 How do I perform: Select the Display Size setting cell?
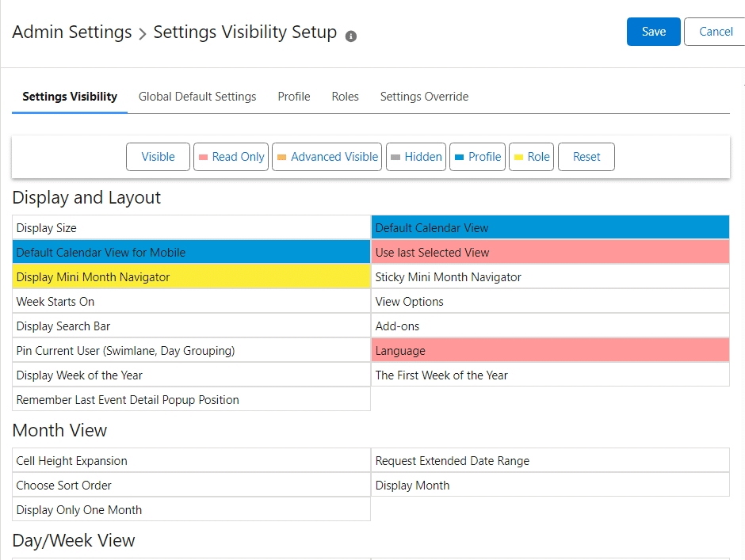pos(191,228)
